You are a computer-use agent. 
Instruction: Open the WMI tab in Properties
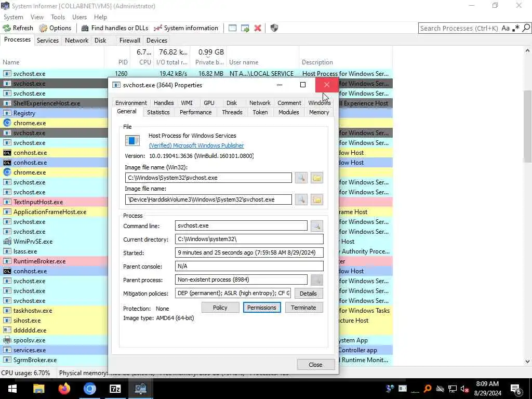pos(187,103)
